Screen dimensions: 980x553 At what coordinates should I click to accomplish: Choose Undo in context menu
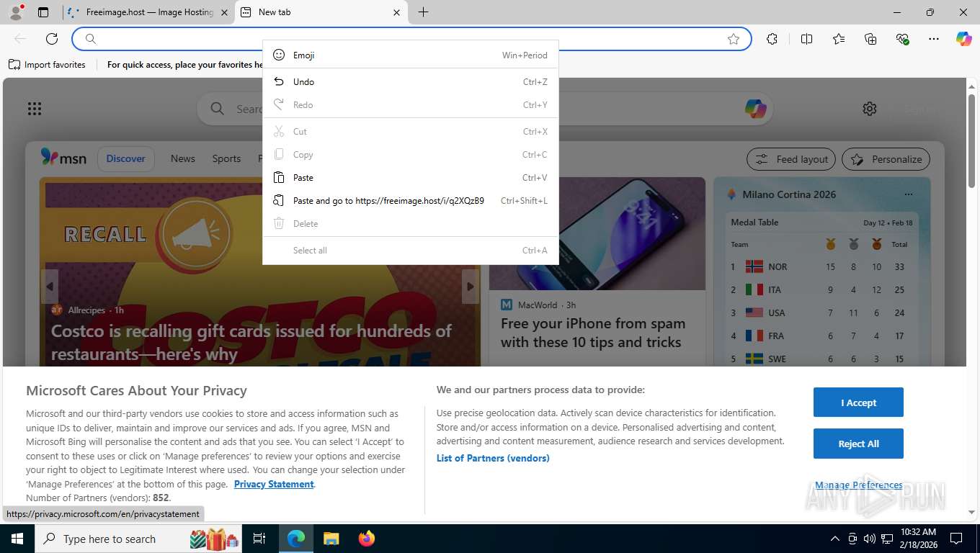coord(411,81)
